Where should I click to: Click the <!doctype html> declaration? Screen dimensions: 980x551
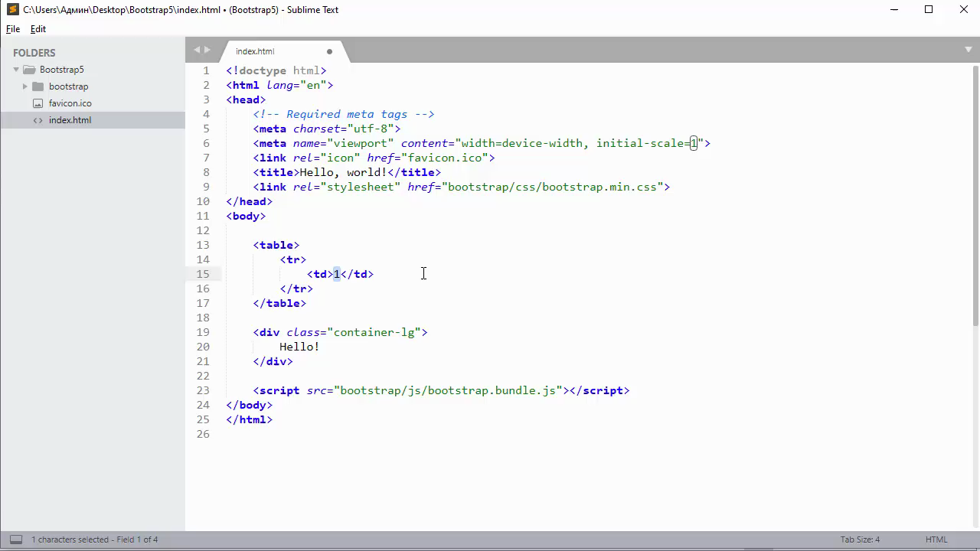pyautogui.click(x=276, y=70)
